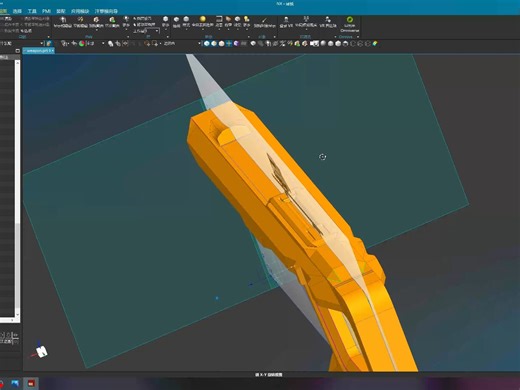Click the cube icon left of the yellow sphere

[x=186, y=19]
